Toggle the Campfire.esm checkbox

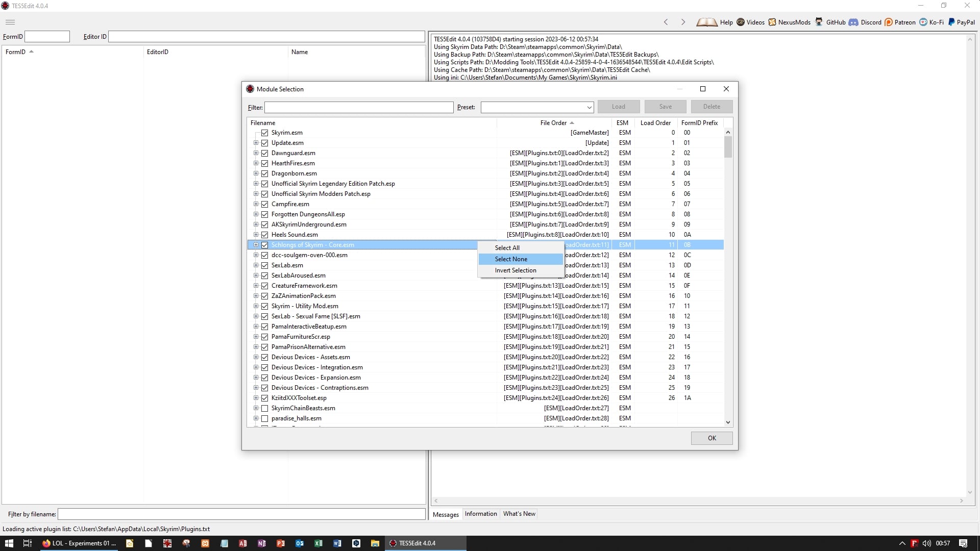[264, 204]
